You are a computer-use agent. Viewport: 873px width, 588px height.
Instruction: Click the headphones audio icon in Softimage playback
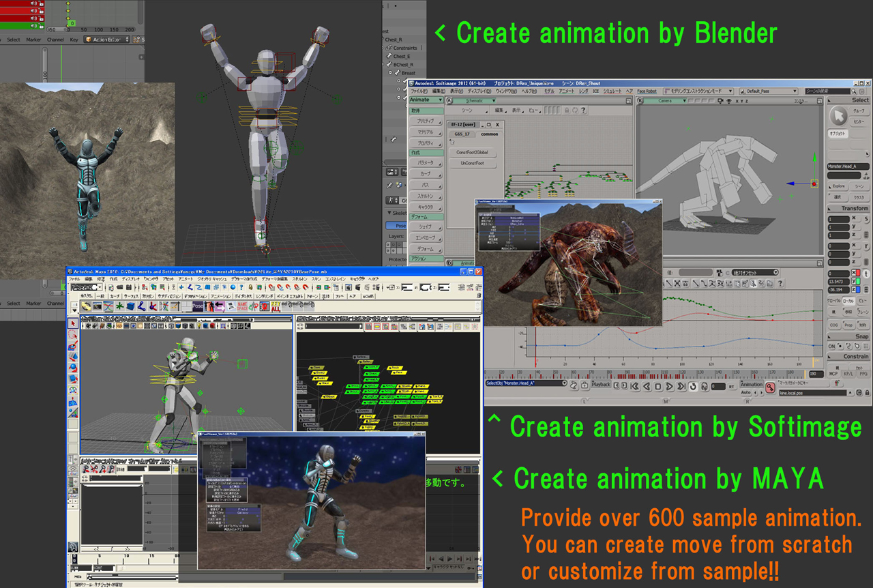click(x=705, y=386)
